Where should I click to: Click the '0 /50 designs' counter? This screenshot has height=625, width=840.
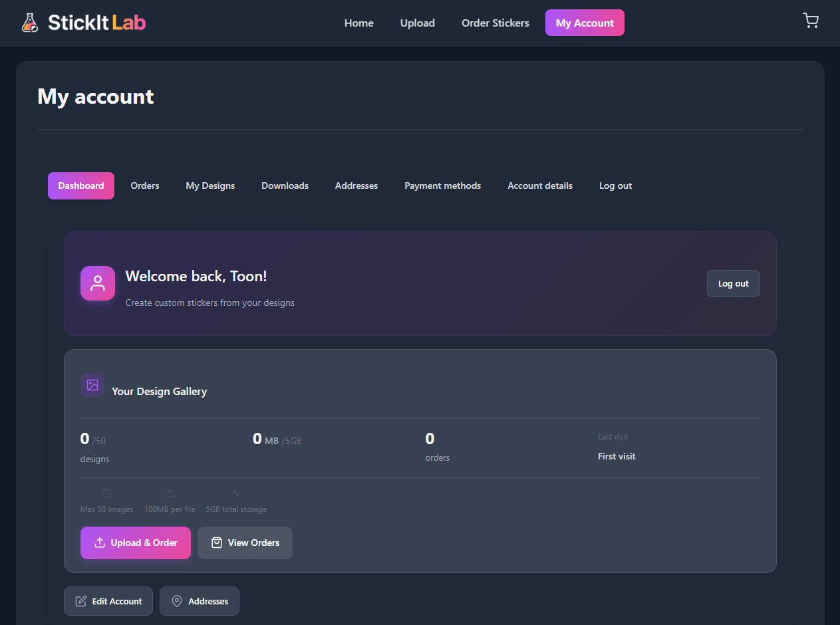coord(95,447)
